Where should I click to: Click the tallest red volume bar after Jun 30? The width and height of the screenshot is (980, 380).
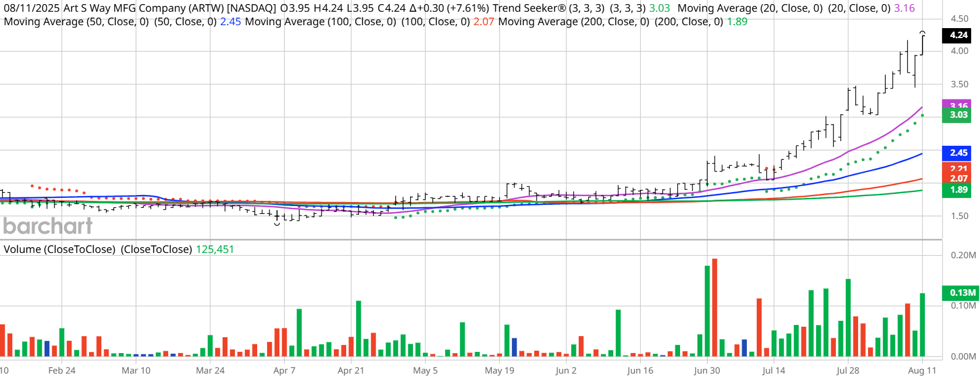[x=714, y=307]
